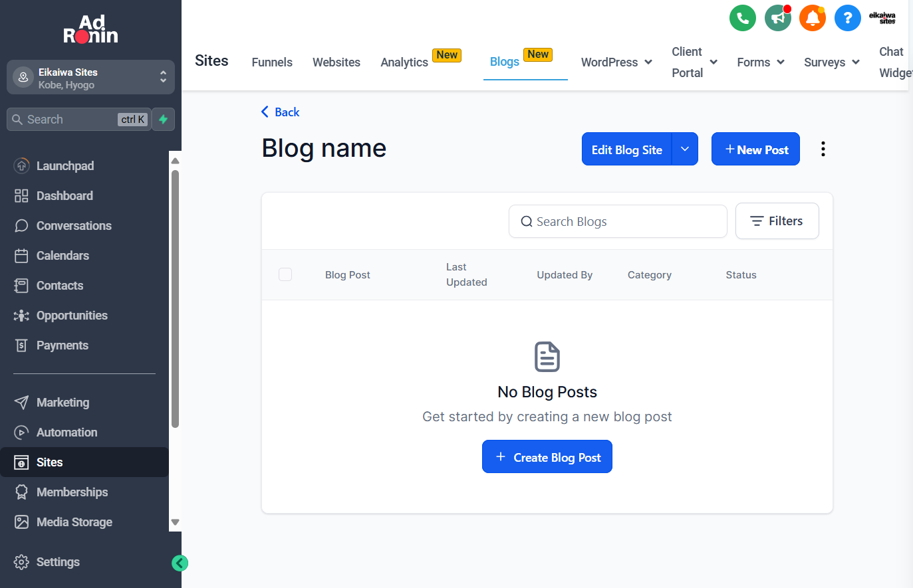Open the Chat Widget tab

pyautogui.click(x=896, y=62)
